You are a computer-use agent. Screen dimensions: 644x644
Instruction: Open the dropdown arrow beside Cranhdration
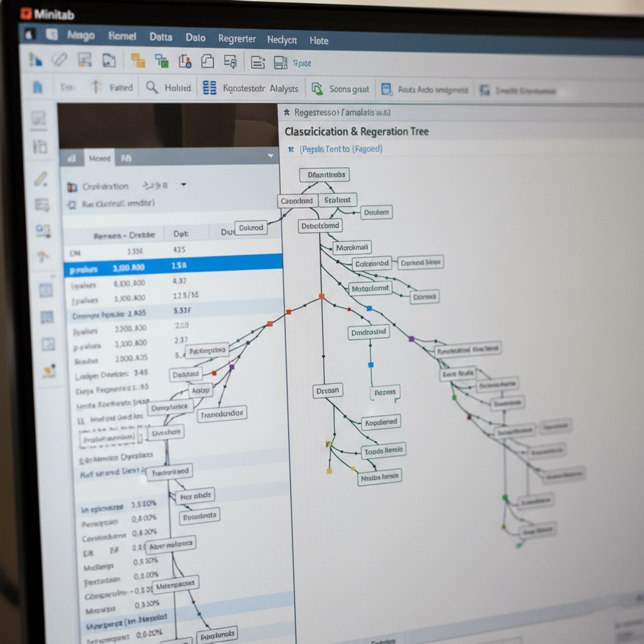[x=184, y=185]
